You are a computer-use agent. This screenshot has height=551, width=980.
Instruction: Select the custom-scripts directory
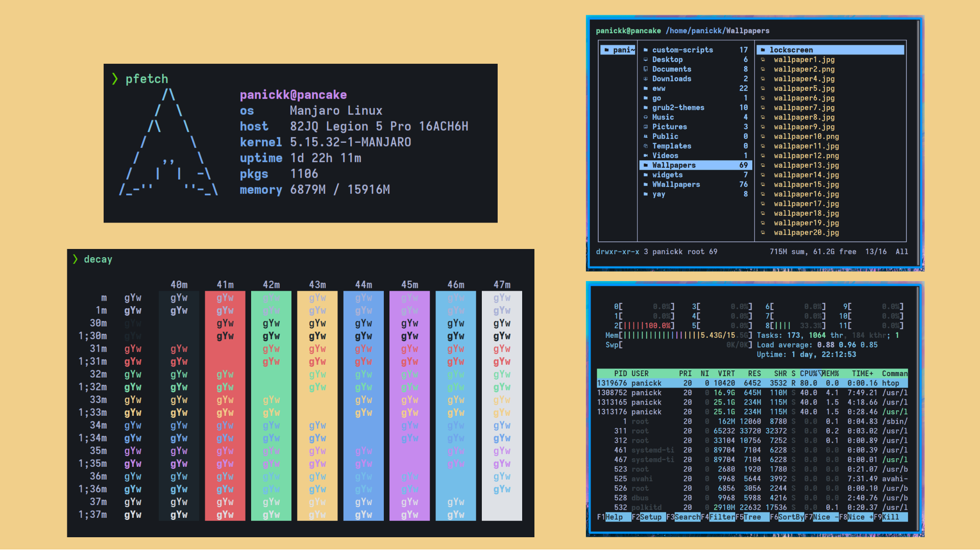coord(682,50)
